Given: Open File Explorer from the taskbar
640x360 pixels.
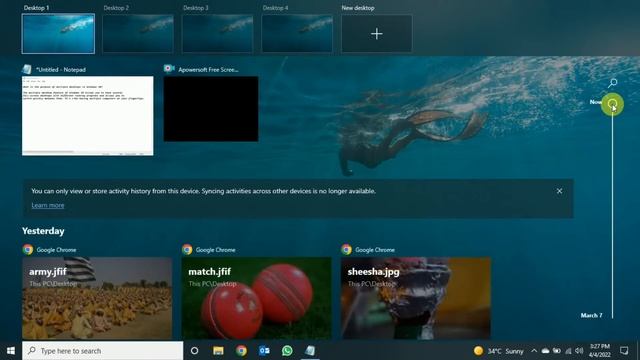Looking at the screenshot, I should pos(218,351).
